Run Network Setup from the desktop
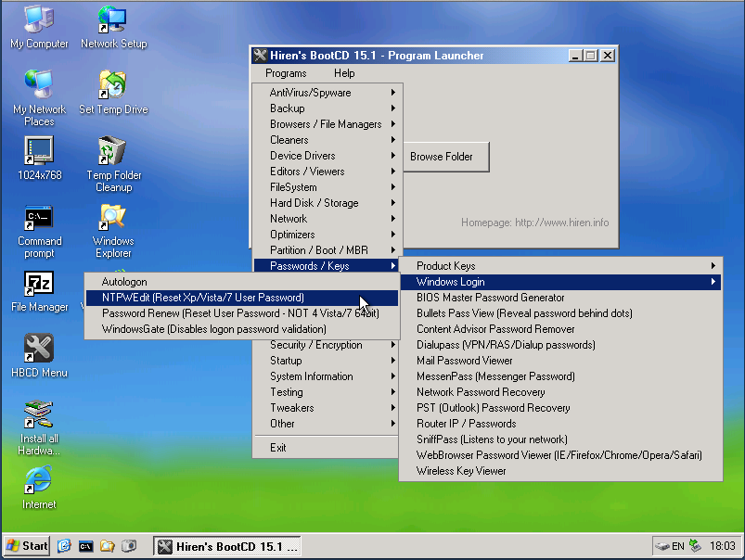Viewport: 745px width, 560px height. (x=112, y=19)
